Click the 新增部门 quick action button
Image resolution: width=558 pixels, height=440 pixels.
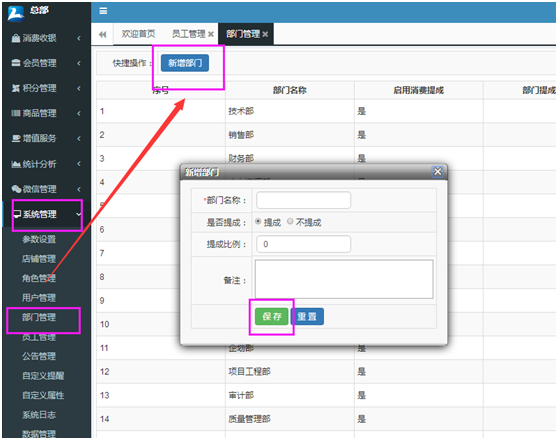tap(185, 63)
